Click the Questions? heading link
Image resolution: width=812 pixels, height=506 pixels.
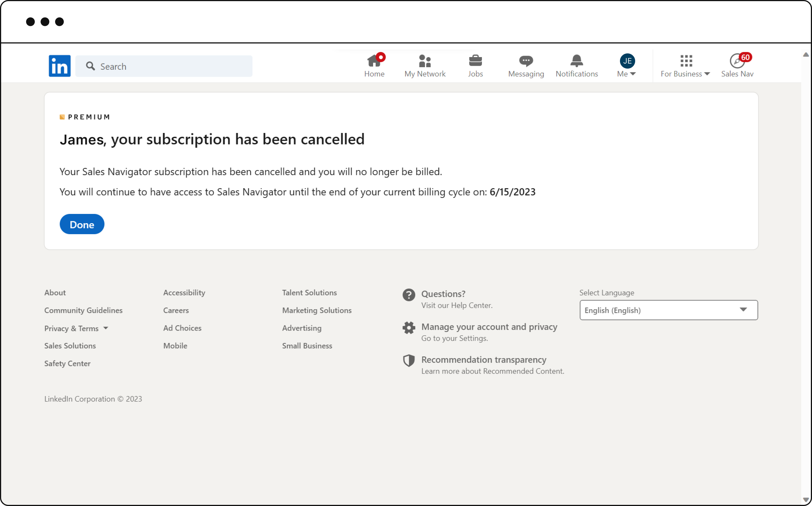pyautogui.click(x=443, y=294)
